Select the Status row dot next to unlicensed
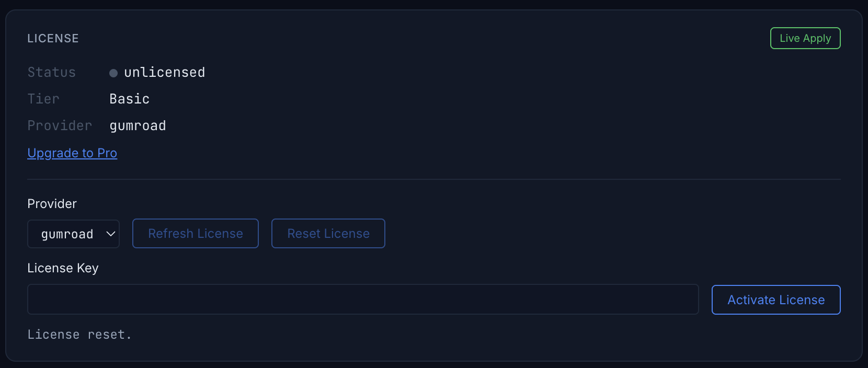This screenshot has width=868, height=368. [113, 73]
